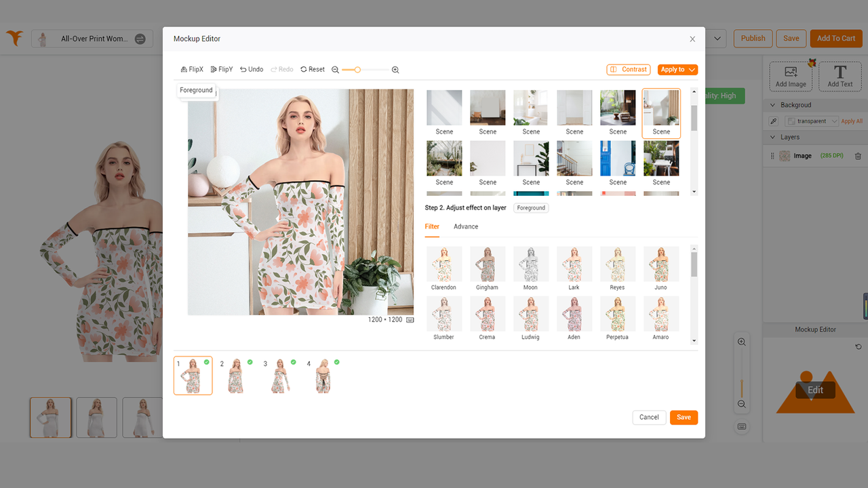Switch to the Advance tab

tap(465, 226)
